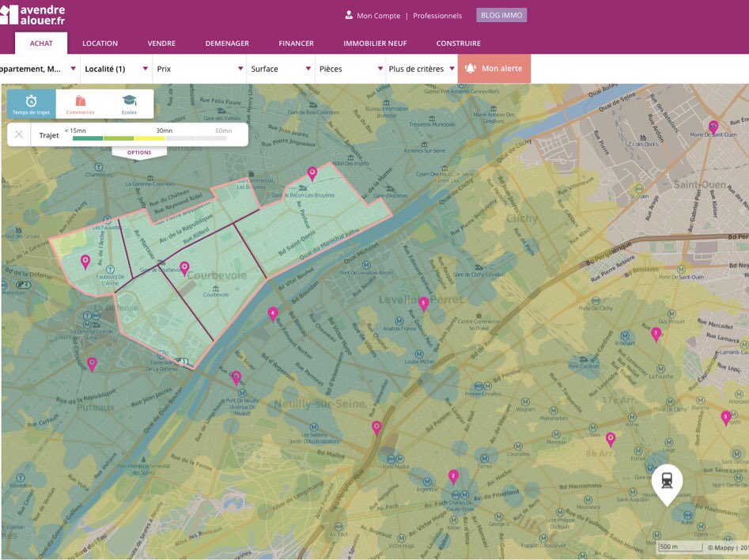Select pink marker 5 in Levallois-Perret
Viewport: 749px width, 560px height.
click(423, 304)
